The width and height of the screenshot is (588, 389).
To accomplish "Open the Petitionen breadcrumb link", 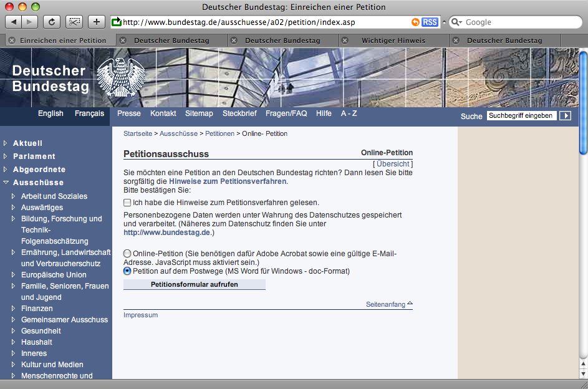I will (219, 134).
